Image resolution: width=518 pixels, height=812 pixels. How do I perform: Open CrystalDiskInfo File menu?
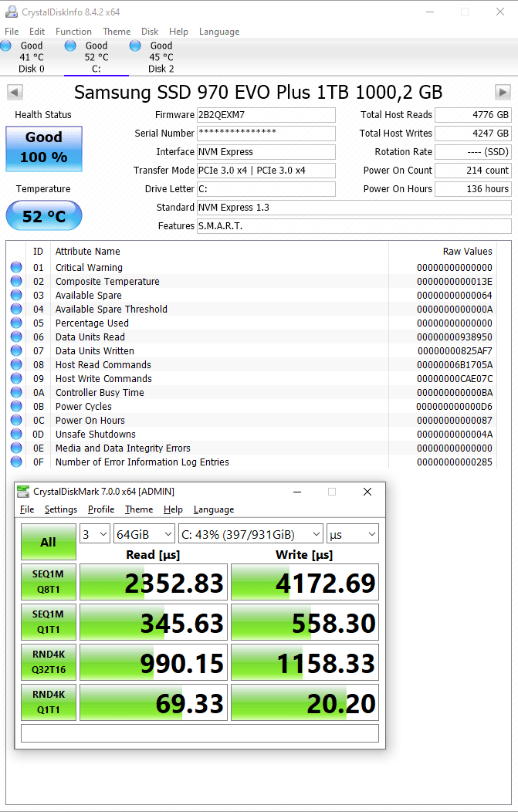tap(12, 32)
